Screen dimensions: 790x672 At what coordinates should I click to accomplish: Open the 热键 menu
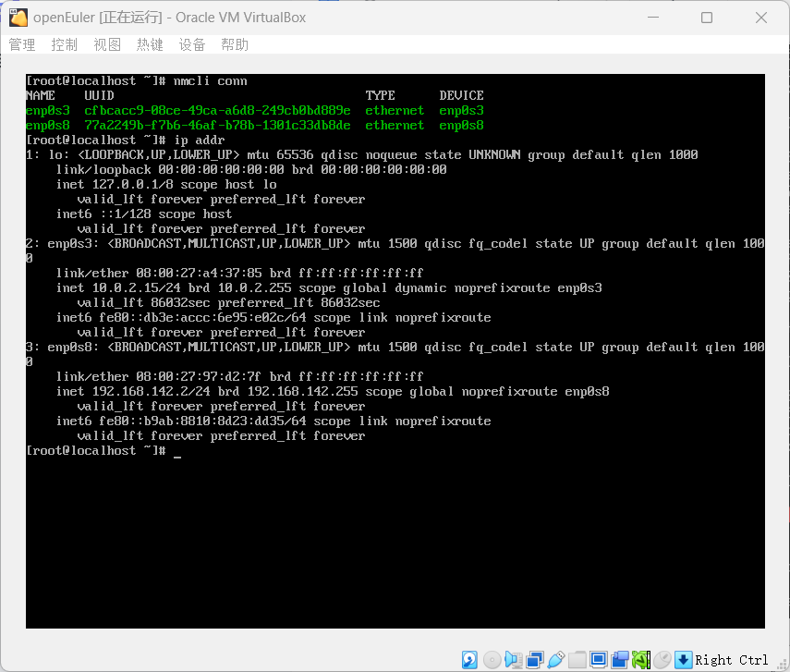149,43
